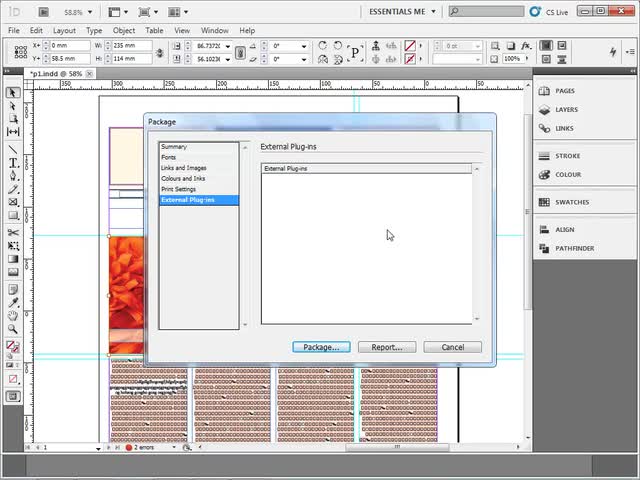Image resolution: width=640 pixels, height=480 pixels.
Task: Select the Rectangle tool
Action: [13, 215]
